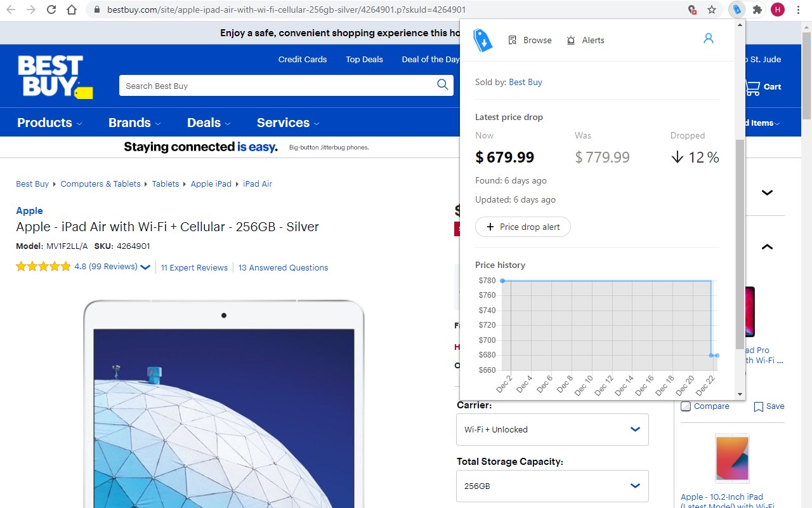This screenshot has height=508, width=812.
Task: Click the 10.2-Inch iPad thumbnail
Action: click(732, 458)
